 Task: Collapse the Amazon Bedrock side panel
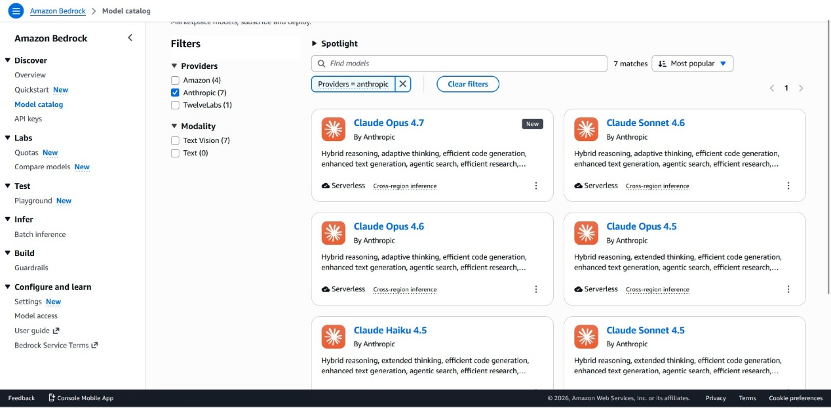coord(130,38)
